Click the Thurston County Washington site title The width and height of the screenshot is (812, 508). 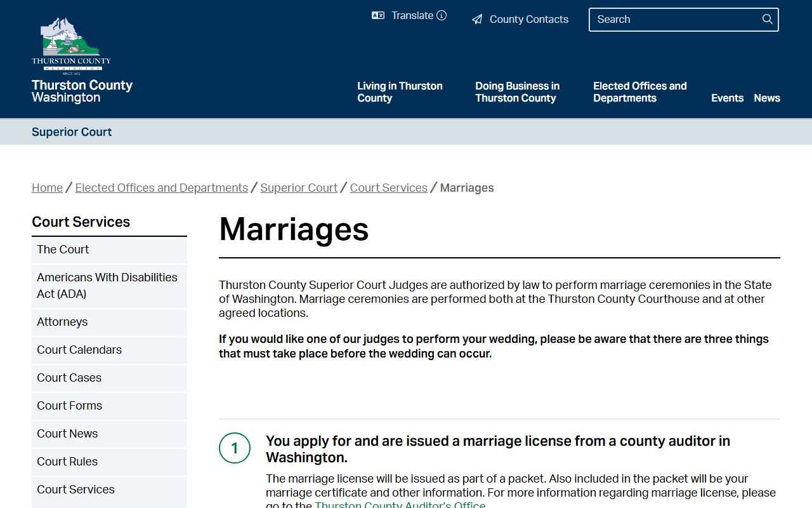[x=82, y=91]
